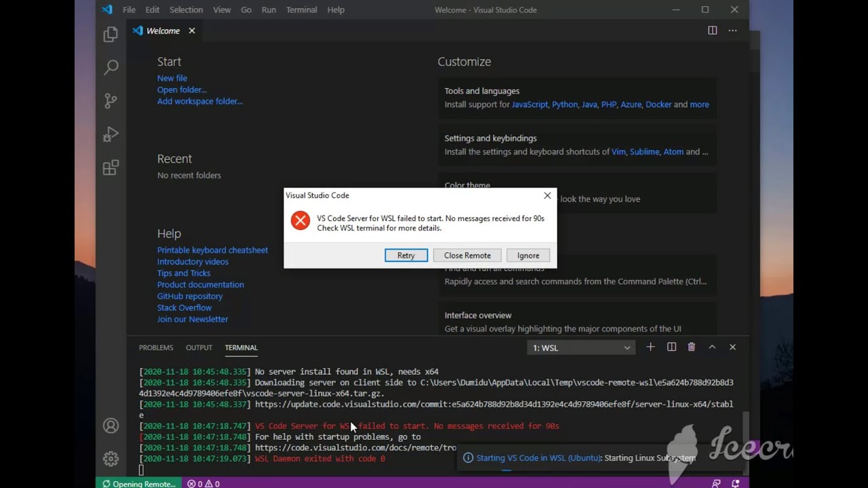868x488 pixels.
Task: Open the File menu
Action: pos(129,9)
